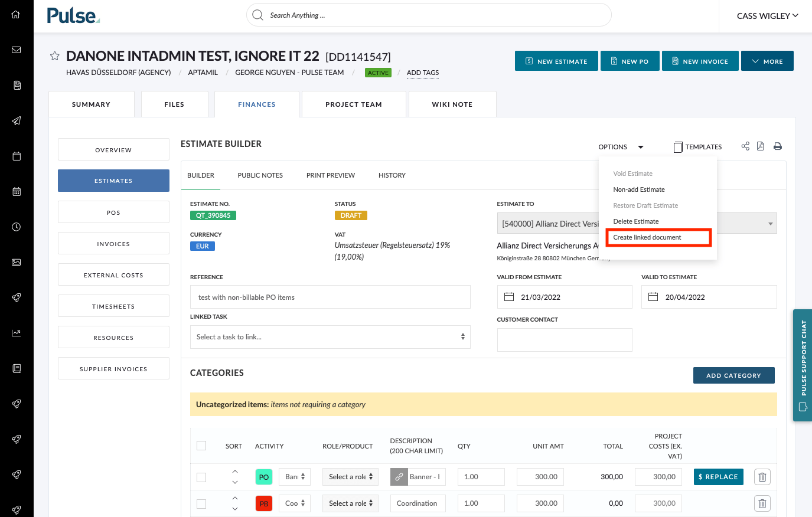Click the New PO button

click(630, 61)
